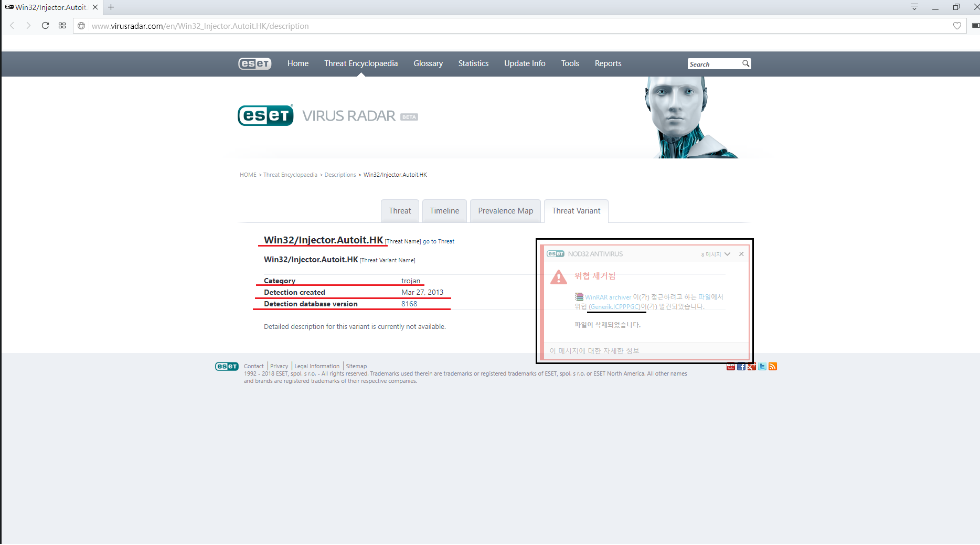Open Threat Encyclopaedia in navigation bar
Image resolution: width=980 pixels, height=545 pixels.
361,63
